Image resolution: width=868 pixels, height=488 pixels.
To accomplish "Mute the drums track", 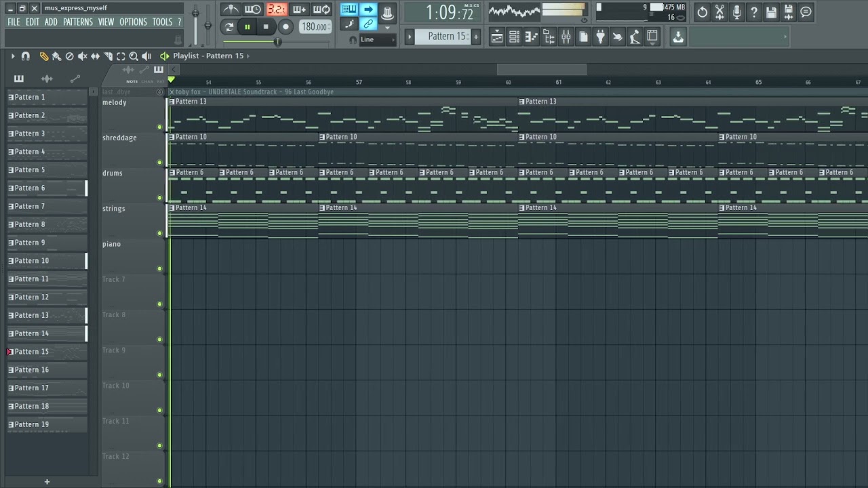I will pyautogui.click(x=160, y=198).
